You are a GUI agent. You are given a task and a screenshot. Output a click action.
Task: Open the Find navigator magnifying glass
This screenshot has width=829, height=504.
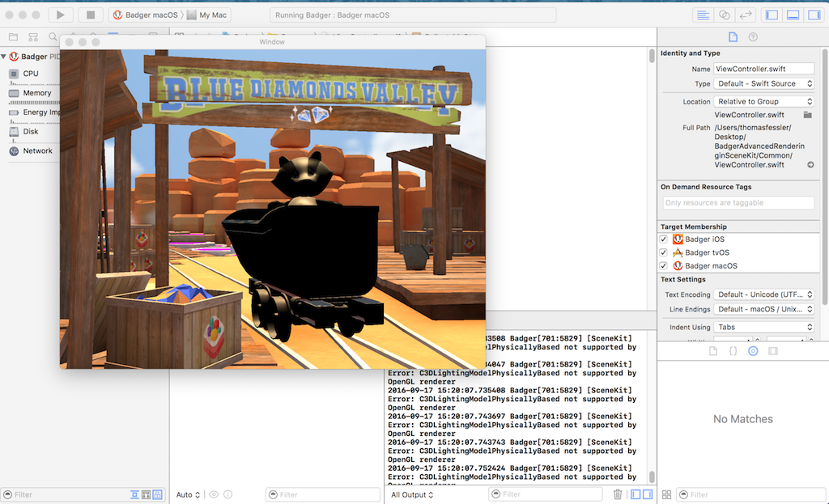(x=53, y=37)
